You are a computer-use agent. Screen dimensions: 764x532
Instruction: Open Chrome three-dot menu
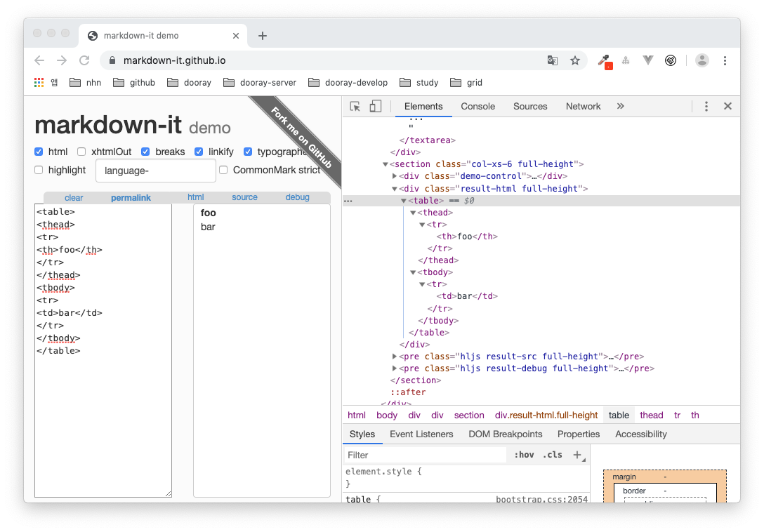tap(725, 60)
